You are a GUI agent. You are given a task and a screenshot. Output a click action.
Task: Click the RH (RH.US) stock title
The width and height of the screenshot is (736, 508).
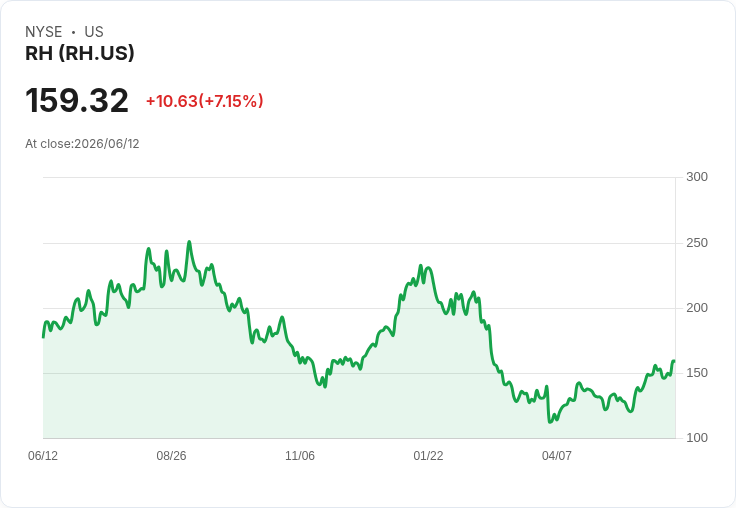[x=79, y=53]
